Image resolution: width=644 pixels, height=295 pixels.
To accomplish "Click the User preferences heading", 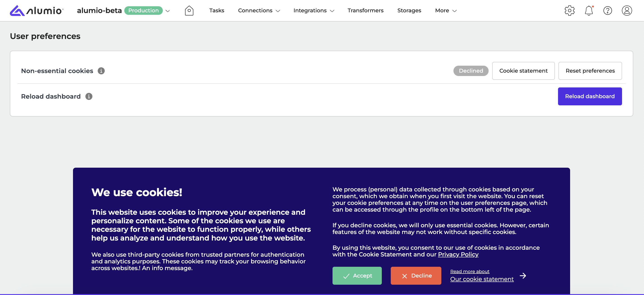I will point(45,36).
